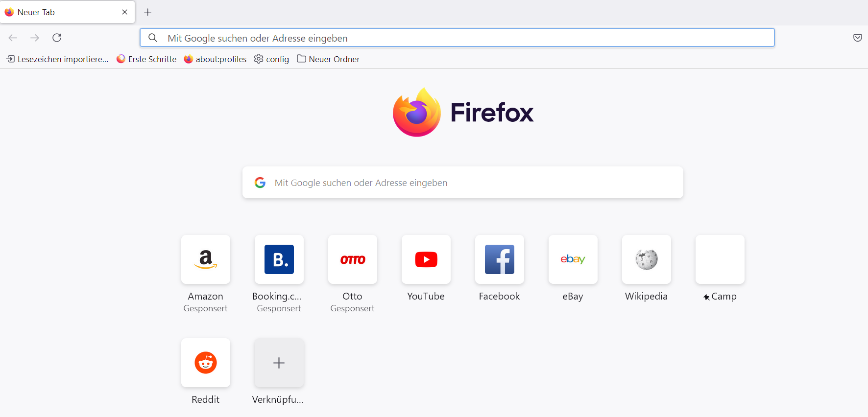
Task: Click the Google logo in the search box
Action: point(260,183)
